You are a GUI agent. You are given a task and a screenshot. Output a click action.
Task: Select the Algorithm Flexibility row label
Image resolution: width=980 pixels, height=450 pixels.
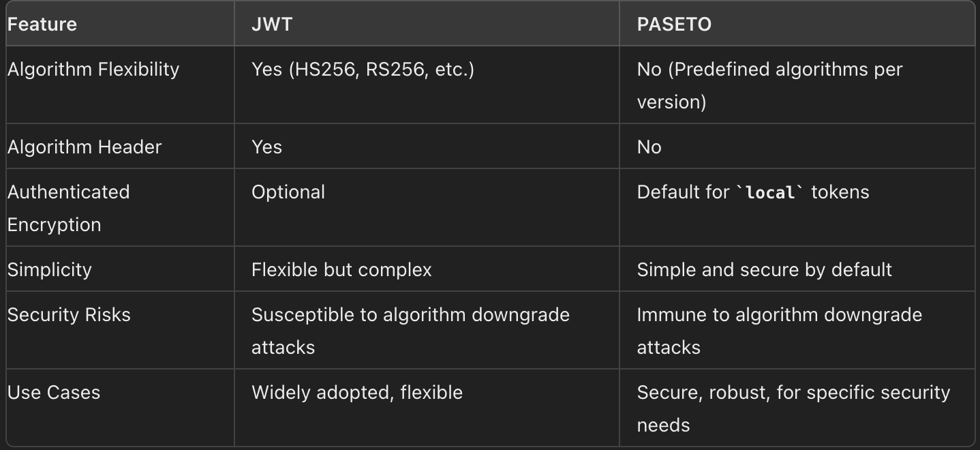[93, 70]
